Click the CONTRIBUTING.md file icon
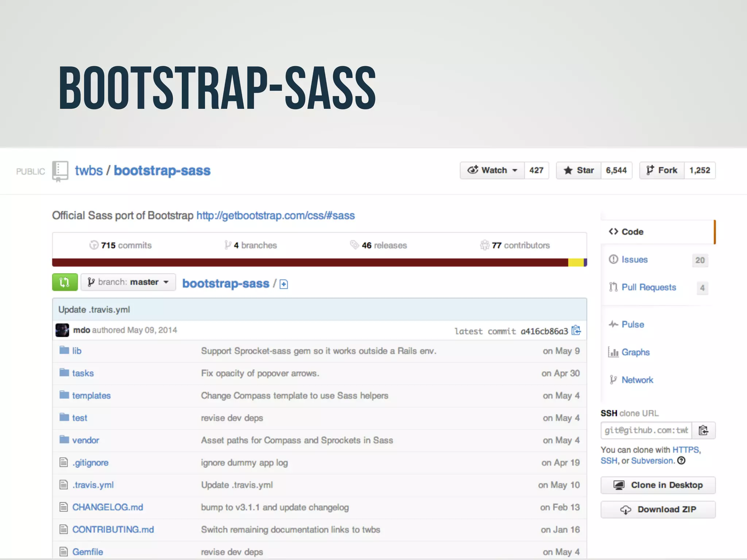 (x=64, y=529)
